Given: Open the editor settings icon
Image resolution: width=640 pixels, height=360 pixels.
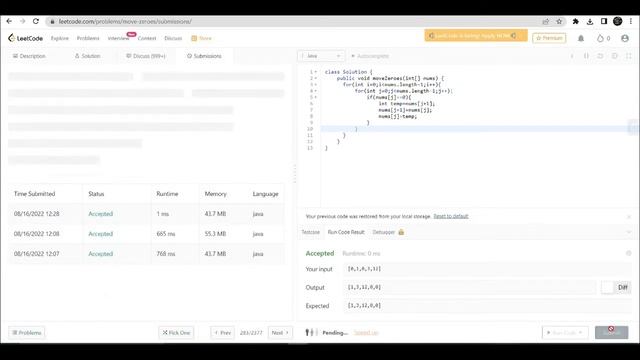Looking at the screenshot, I should (x=614, y=56).
